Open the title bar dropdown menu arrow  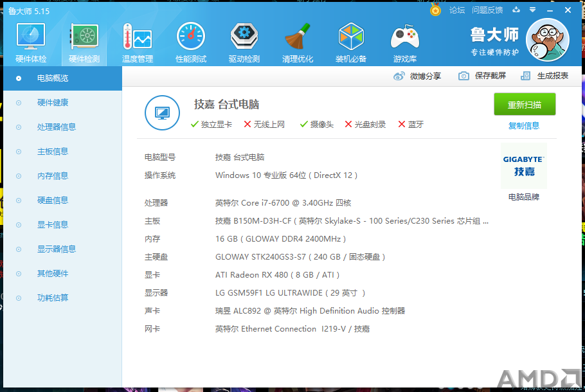pos(533,10)
